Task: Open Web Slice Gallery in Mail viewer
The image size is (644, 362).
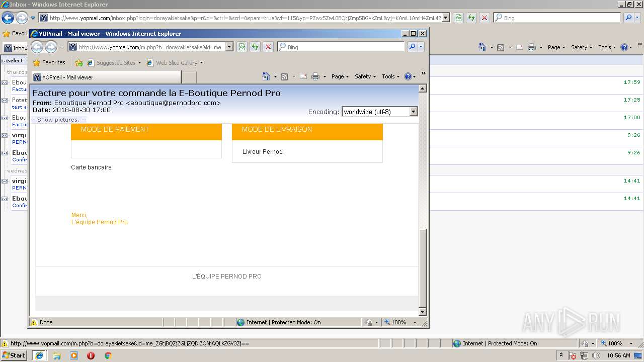Action: [175, 63]
